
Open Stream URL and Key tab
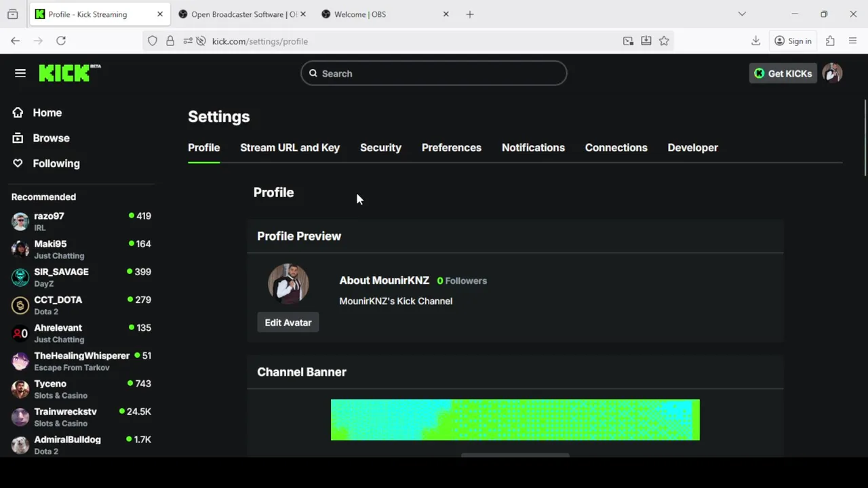(x=290, y=148)
